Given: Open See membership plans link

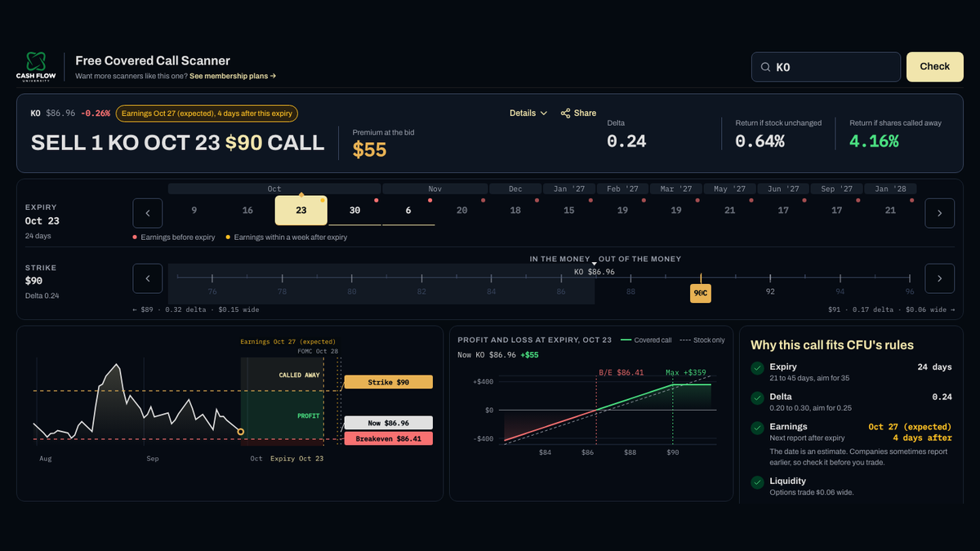Looking at the screenshot, I should [x=233, y=76].
